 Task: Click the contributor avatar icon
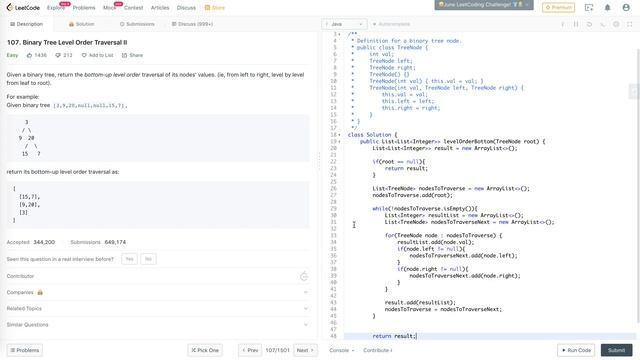(x=304, y=276)
